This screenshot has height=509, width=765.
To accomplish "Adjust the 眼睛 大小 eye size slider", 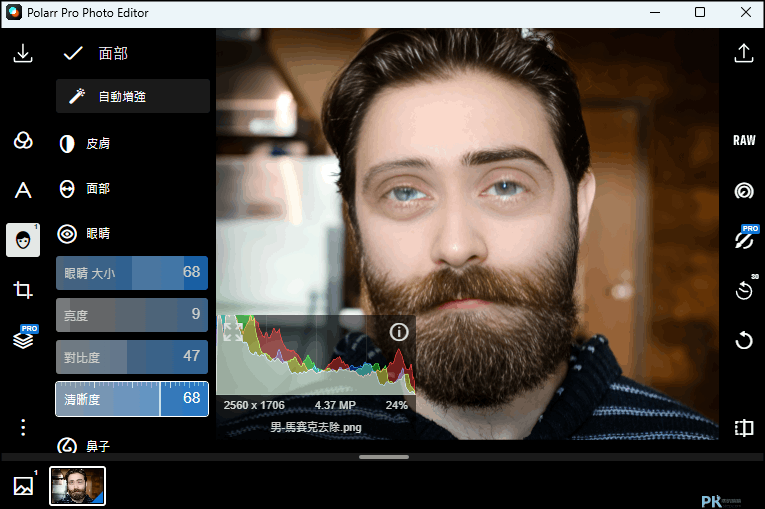I will (x=132, y=273).
